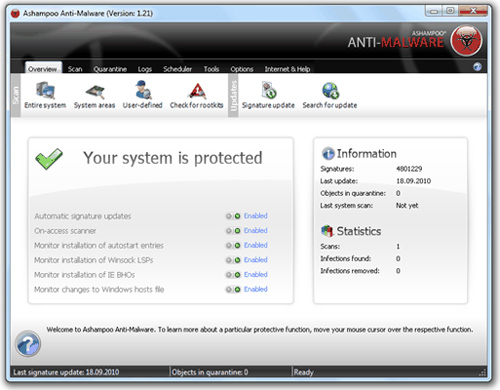Click Enabled link for On-access scanner
Viewport: 500px width, 390px height.
(256, 230)
